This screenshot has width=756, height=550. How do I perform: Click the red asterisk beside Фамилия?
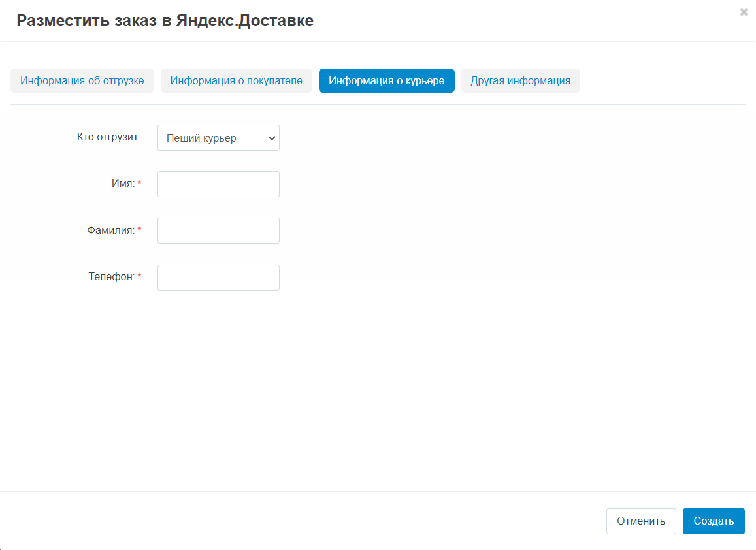tap(139, 231)
